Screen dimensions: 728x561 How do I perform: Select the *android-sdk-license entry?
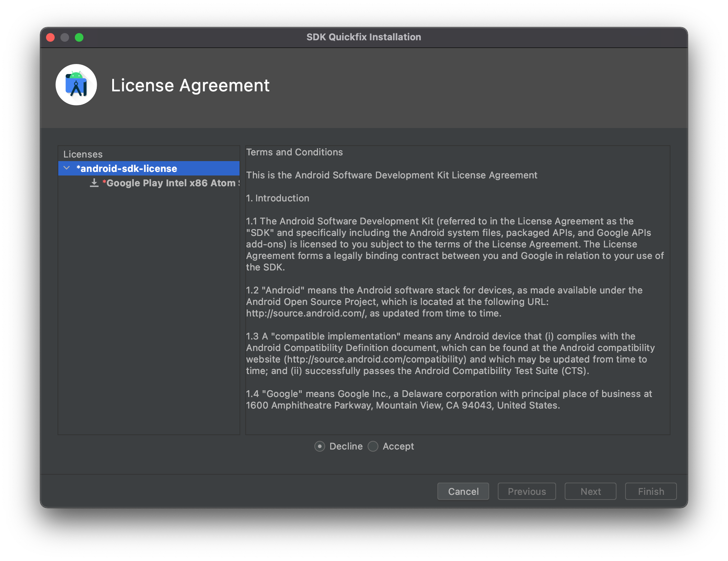149,168
